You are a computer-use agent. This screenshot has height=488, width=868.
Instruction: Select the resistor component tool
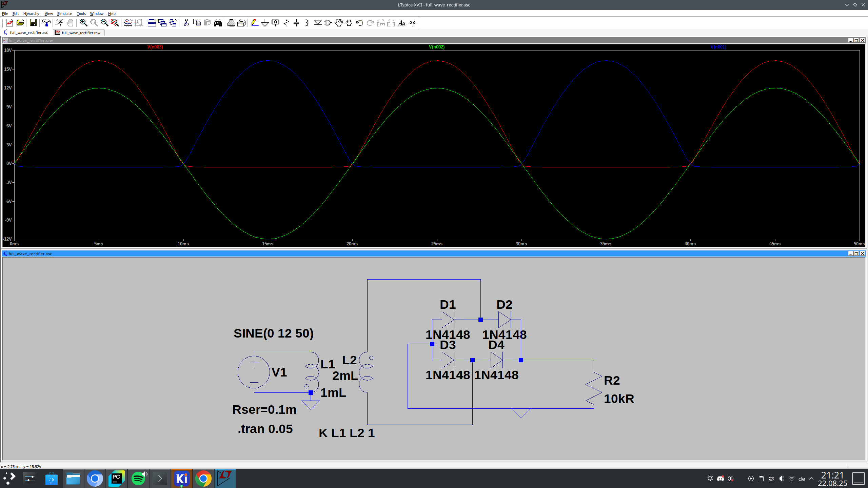point(286,23)
